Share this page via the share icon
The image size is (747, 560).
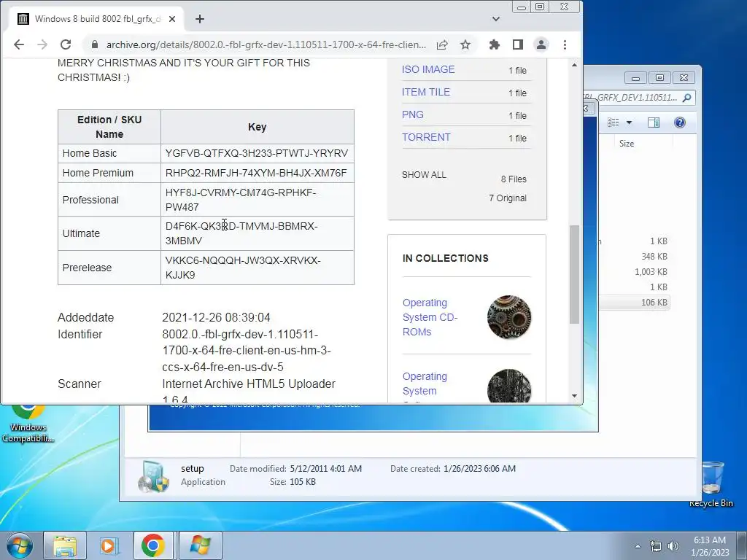pos(442,44)
